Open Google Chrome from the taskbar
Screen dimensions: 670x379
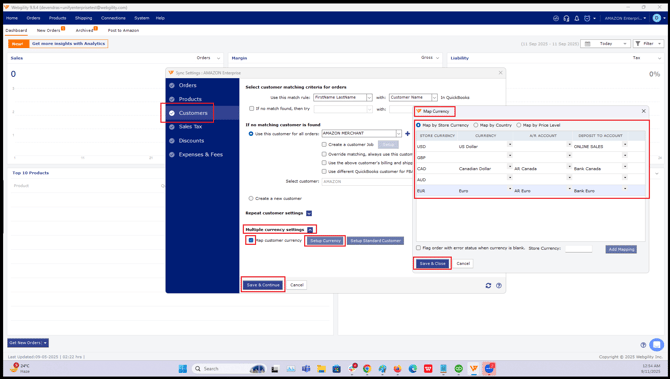pos(367,368)
